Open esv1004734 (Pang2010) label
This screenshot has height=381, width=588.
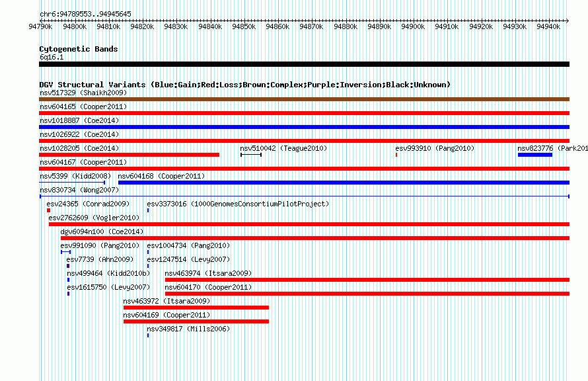188,245
